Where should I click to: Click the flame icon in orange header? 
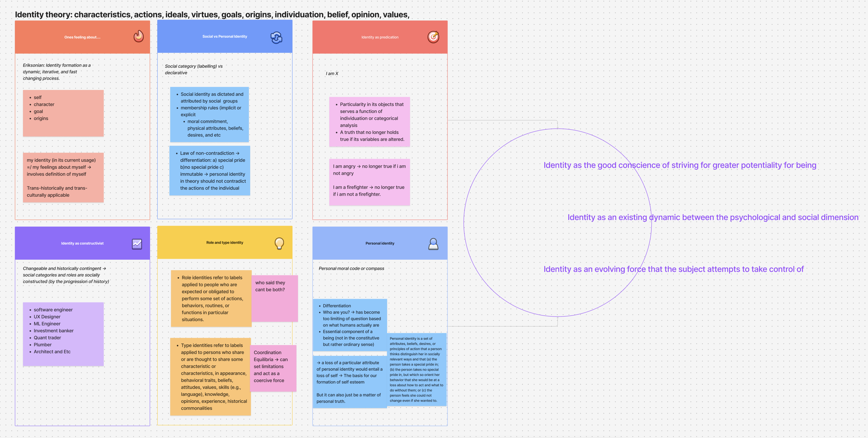tap(139, 36)
